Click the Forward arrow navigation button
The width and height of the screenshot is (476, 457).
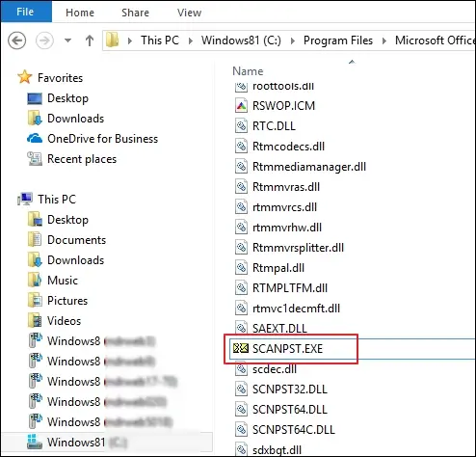click(x=44, y=40)
